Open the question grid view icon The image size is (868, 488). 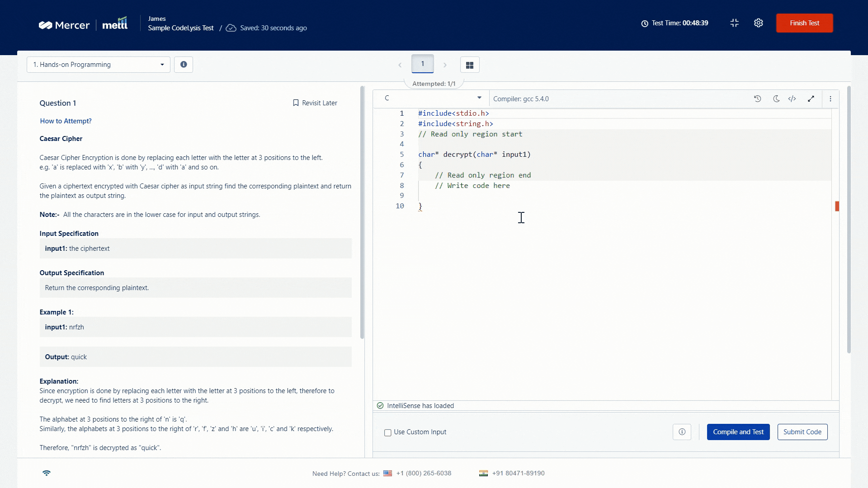pyautogui.click(x=470, y=65)
